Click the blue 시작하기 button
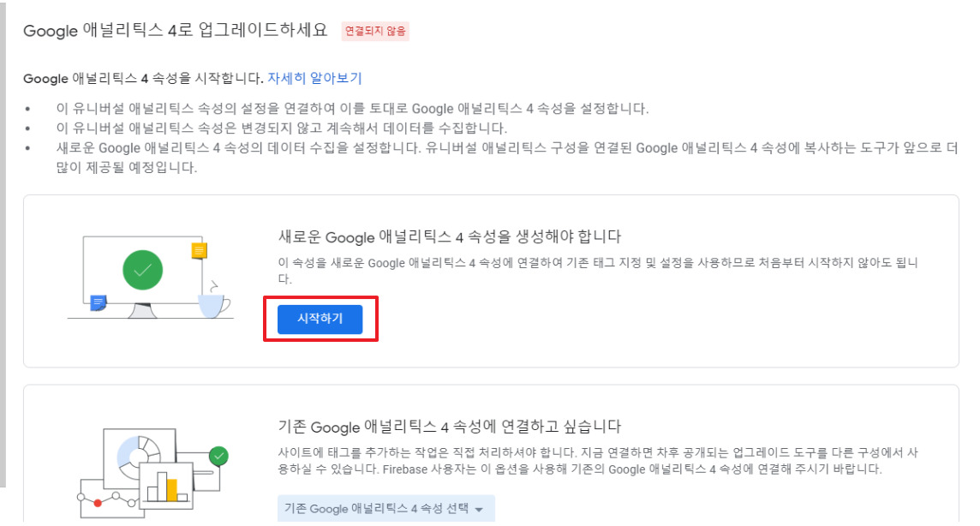 click(x=320, y=320)
